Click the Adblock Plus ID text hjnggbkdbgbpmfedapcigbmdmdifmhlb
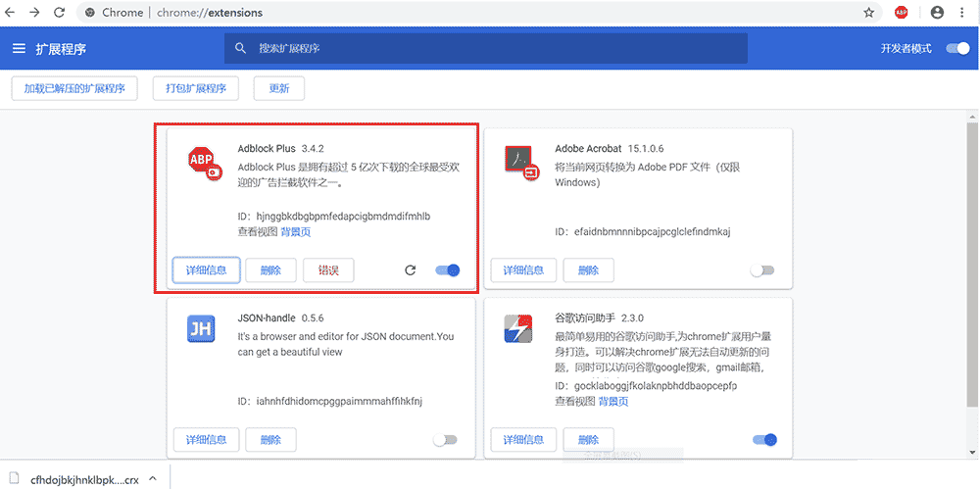 [343, 217]
